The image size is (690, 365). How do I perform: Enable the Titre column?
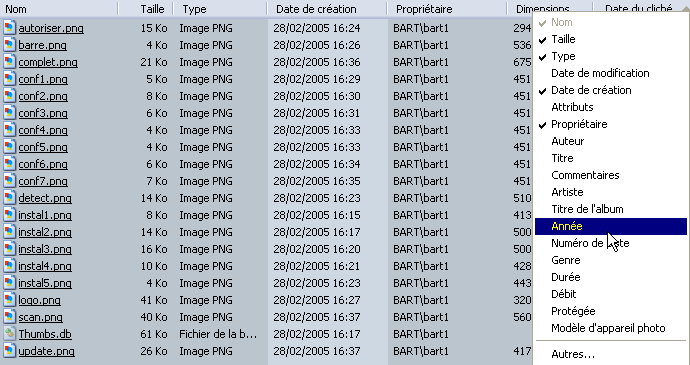click(x=611, y=158)
